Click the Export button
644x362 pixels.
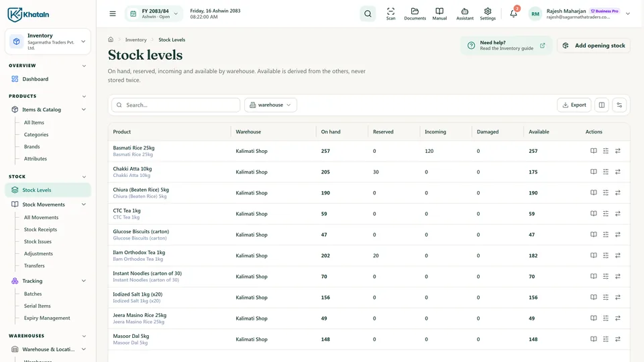[574, 105]
